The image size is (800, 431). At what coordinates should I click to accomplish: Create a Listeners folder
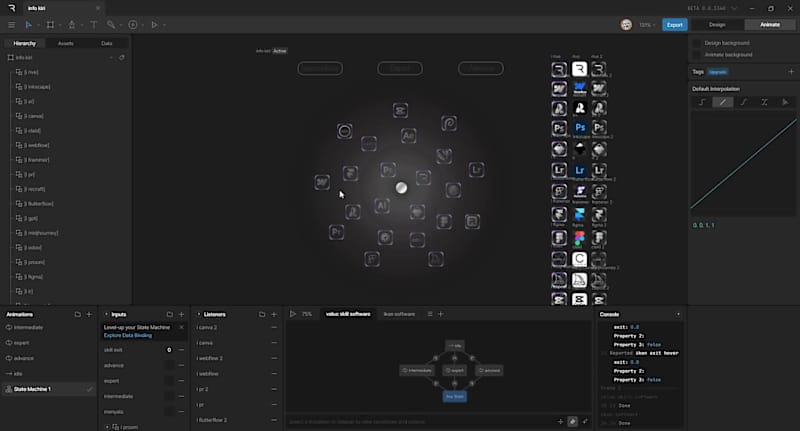(x=262, y=314)
